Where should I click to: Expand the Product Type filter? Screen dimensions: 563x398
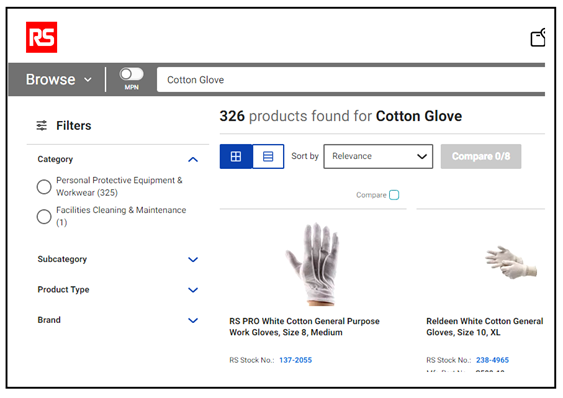193,290
